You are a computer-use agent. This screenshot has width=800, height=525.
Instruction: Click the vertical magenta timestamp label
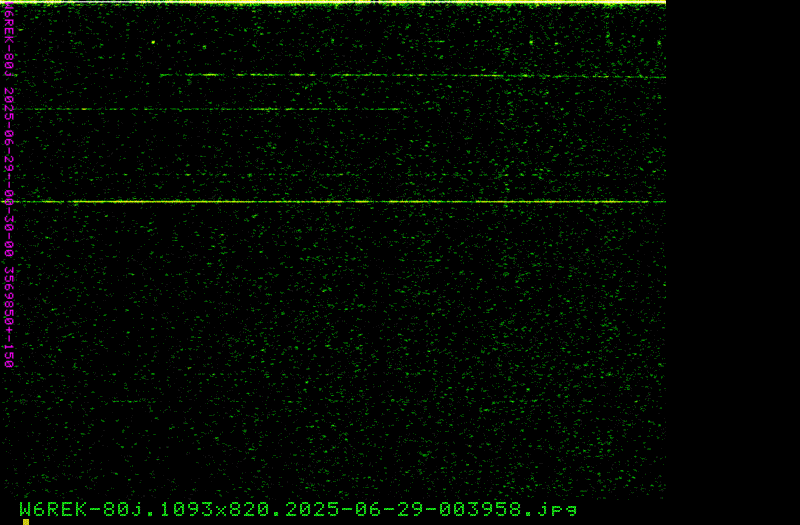coord(9,185)
